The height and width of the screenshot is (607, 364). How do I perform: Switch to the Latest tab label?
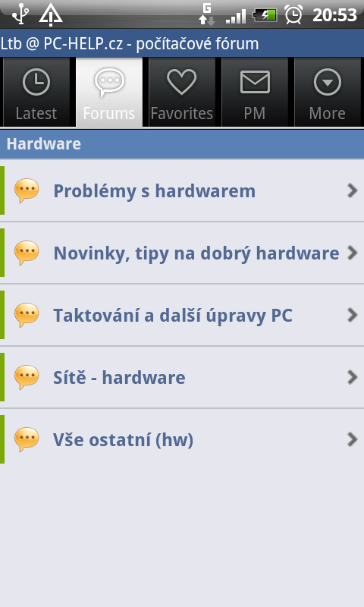pos(36,113)
